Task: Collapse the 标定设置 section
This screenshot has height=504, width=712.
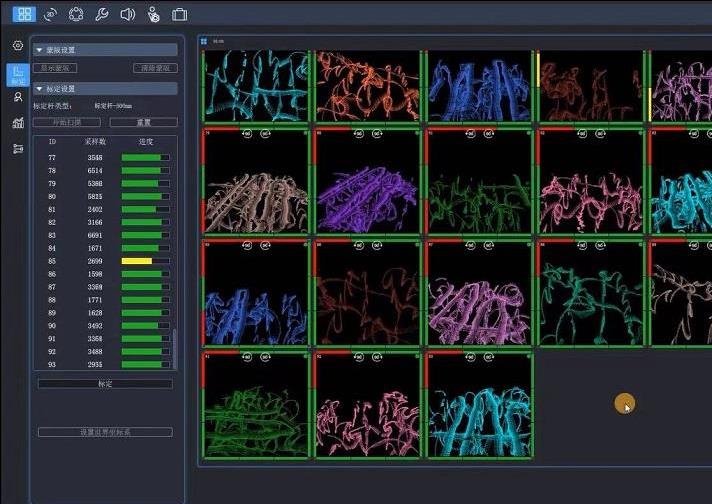Action: [x=40, y=89]
